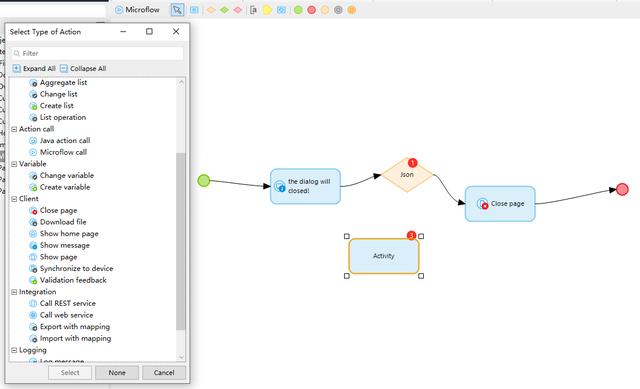This screenshot has height=389, width=640.
Task: Choose Java action call
Action: tap(60, 141)
